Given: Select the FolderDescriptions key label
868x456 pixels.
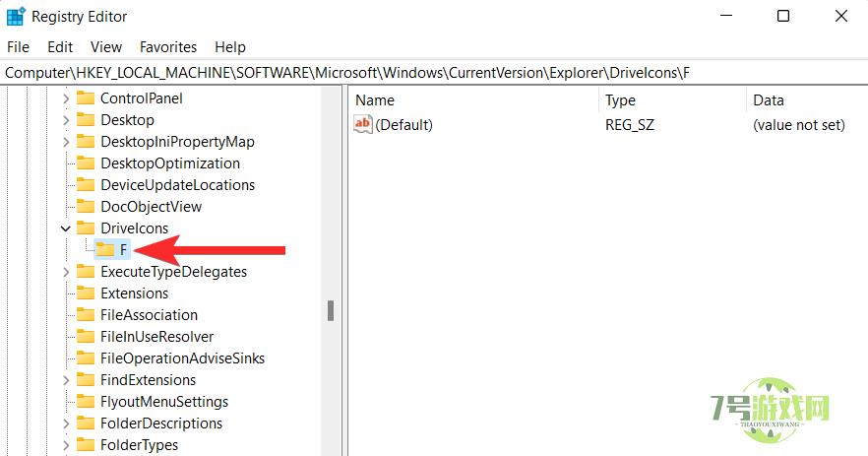Looking at the screenshot, I should click(161, 423).
